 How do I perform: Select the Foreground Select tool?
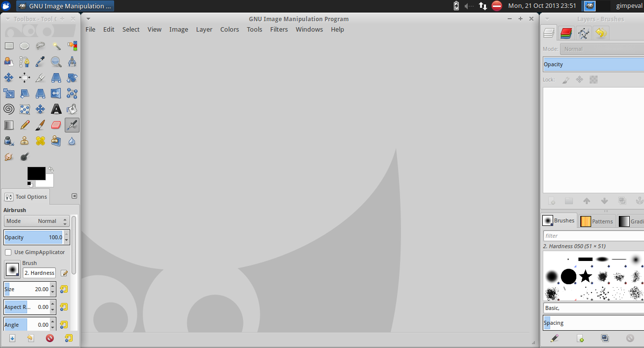point(9,62)
